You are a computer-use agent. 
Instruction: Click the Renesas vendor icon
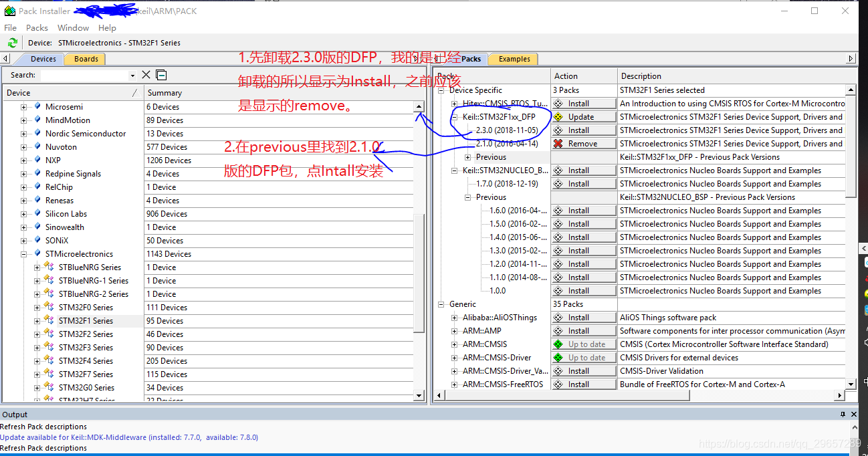point(37,201)
